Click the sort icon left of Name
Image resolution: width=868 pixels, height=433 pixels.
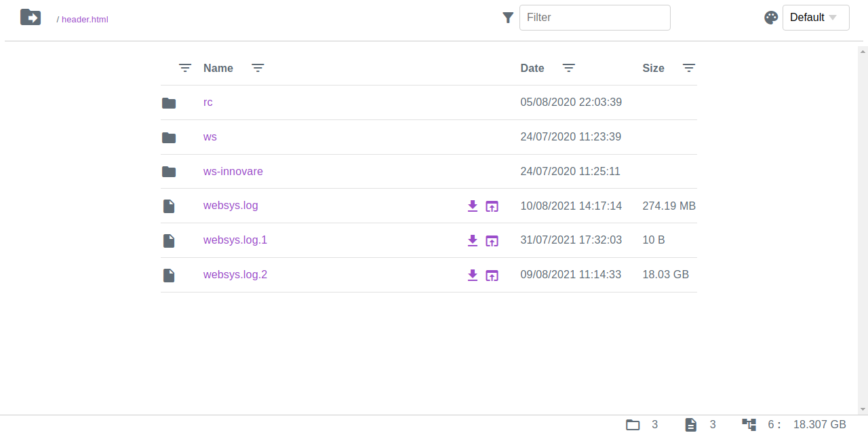[185, 68]
